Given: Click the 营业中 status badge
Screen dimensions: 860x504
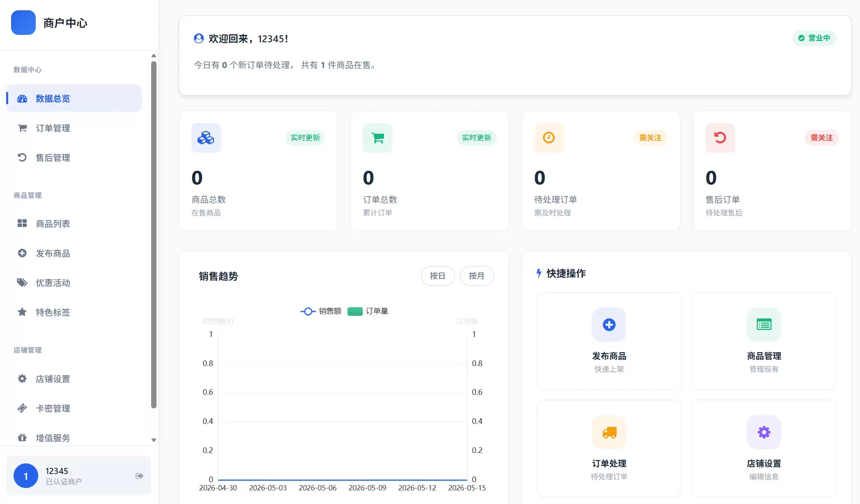Looking at the screenshot, I should click(x=814, y=38).
